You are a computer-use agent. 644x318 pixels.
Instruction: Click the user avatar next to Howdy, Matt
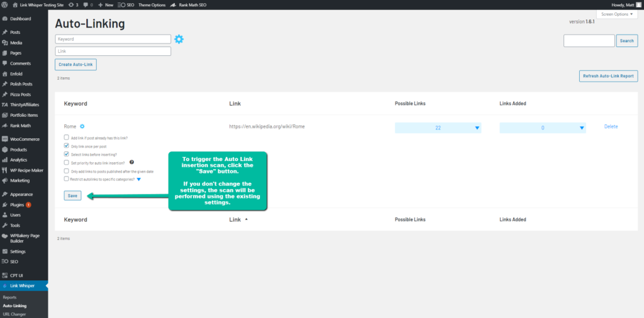[638, 5]
